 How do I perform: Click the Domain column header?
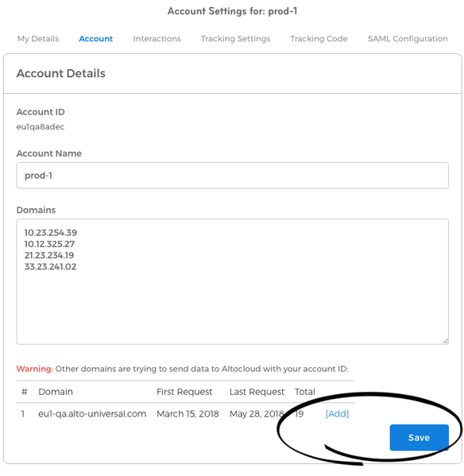(x=56, y=392)
